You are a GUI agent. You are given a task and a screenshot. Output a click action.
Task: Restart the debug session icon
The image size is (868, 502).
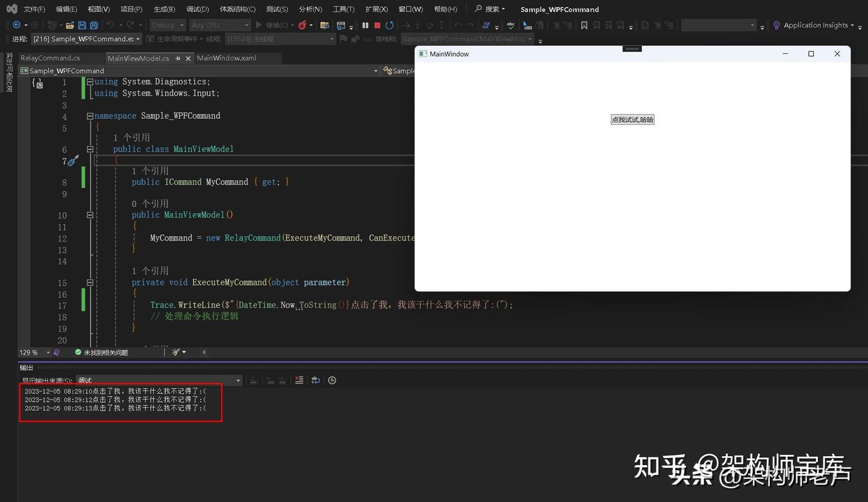pos(389,25)
